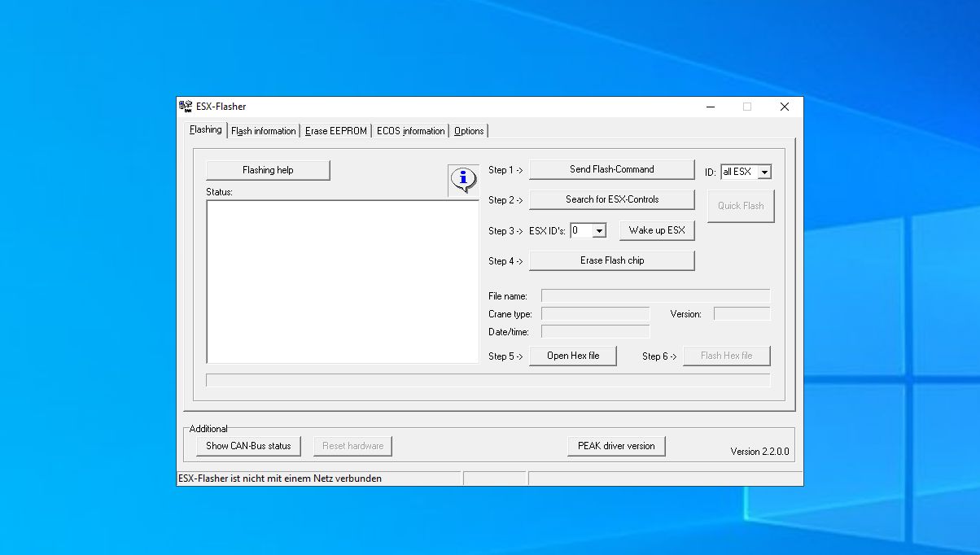
Task: Click Search for ESX-Controls button
Action: pyautogui.click(x=611, y=199)
